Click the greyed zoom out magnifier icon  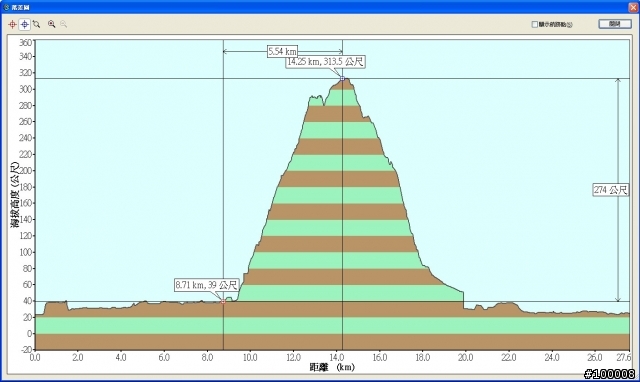[x=63, y=24]
